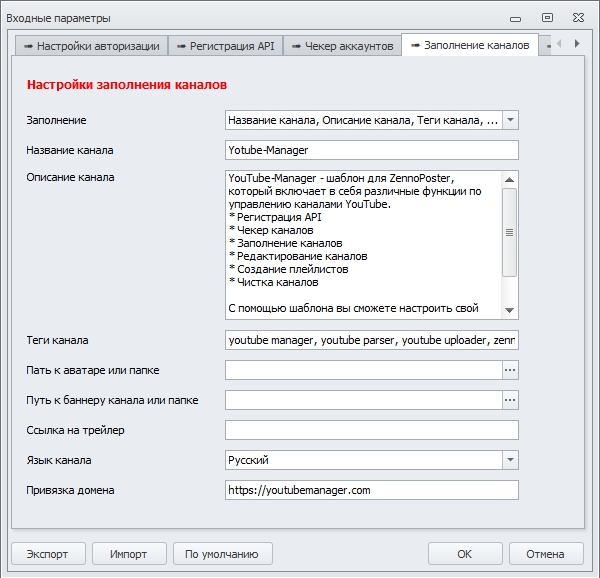Switch to the Настройки авторизации tab
This screenshot has width=600, height=578.
[x=91, y=46]
